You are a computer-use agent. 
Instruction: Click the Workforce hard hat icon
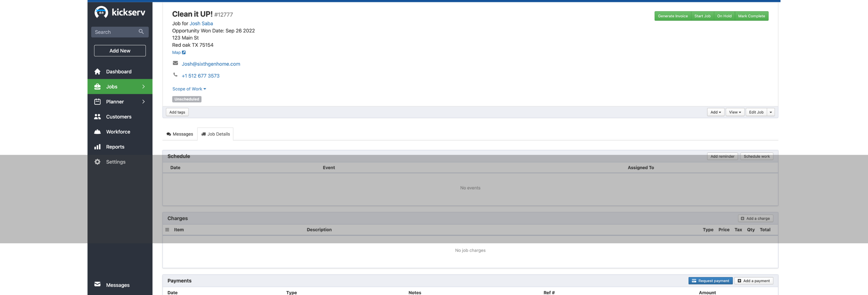click(97, 132)
